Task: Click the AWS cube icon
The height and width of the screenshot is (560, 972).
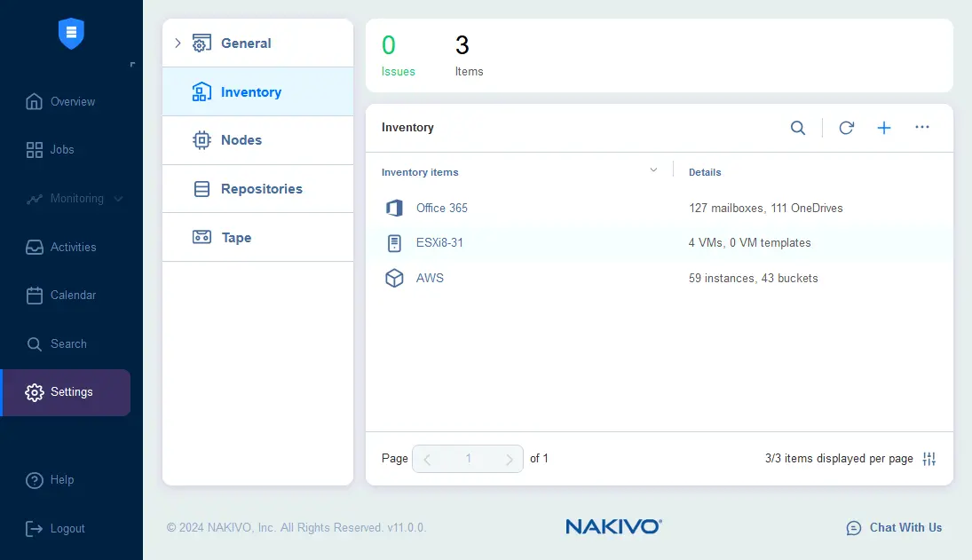Action: [x=394, y=278]
